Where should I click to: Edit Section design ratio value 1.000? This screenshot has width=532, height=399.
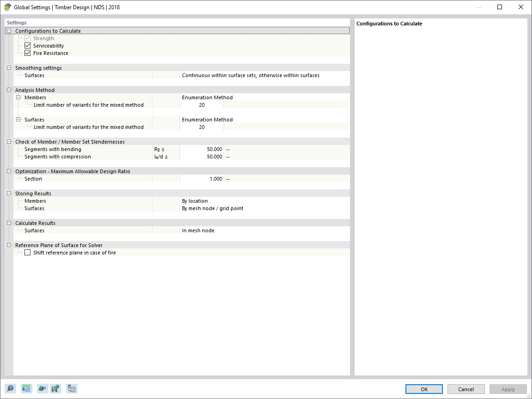[x=202, y=179]
